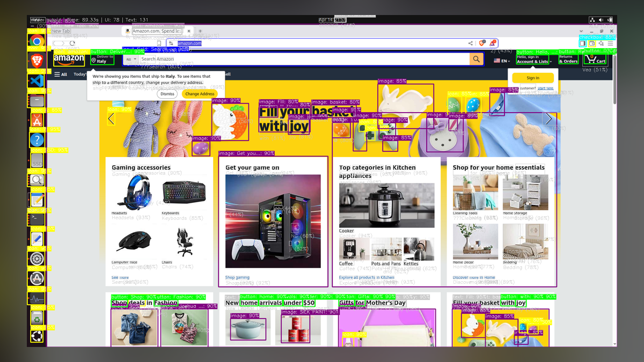Open the Trash dock icon

pos(36,317)
